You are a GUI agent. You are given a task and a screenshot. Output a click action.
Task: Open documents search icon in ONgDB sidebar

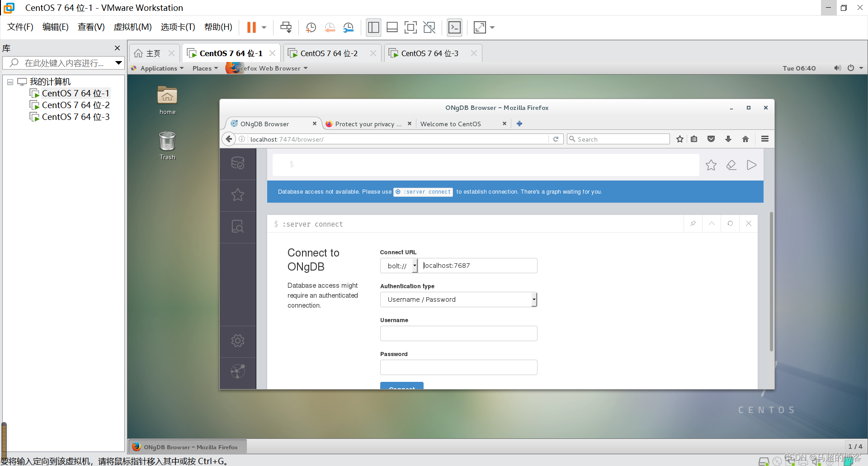point(238,227)
